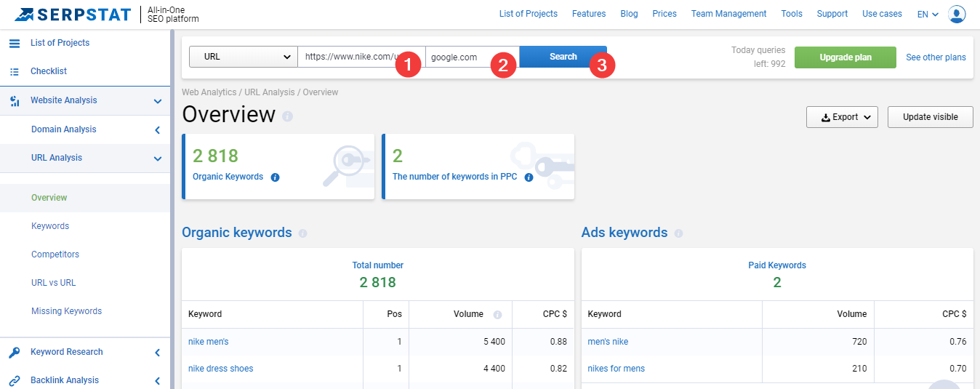Image resolution: width=980 pixels, height=389 pixels.
Task: Click the info icon beside Organic Keywords card
Action: click(x=275, y=177)
